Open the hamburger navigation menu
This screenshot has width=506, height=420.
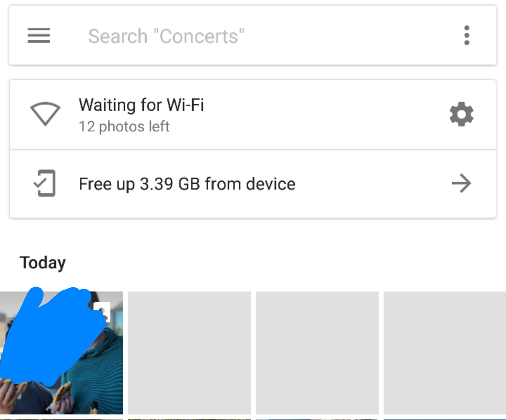tap(39, 35)
